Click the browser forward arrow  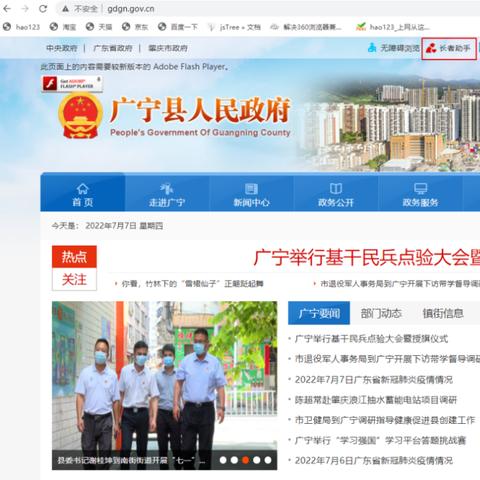[x=25, y=8]
